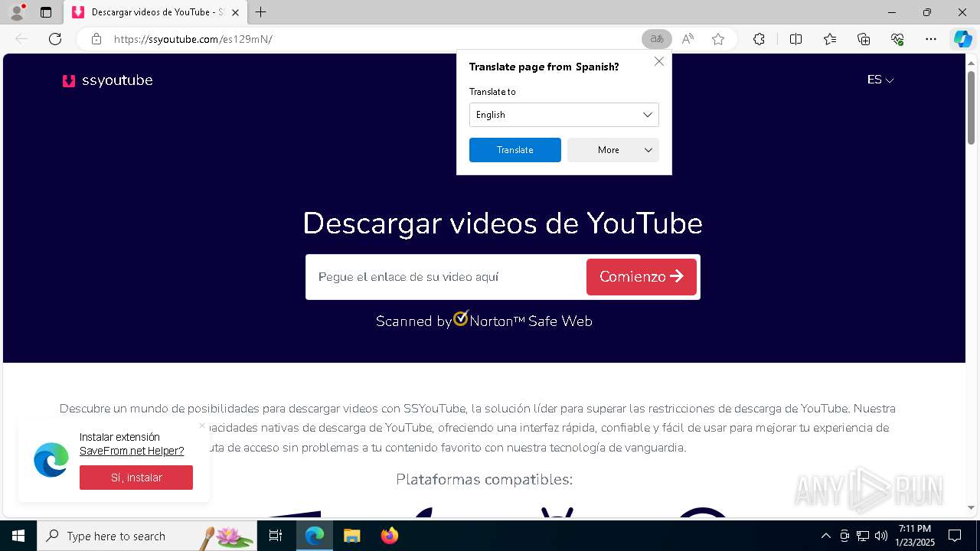Open the Collections panel
The width and height of the screenshot is (980, 551).
tap(864, 39)
